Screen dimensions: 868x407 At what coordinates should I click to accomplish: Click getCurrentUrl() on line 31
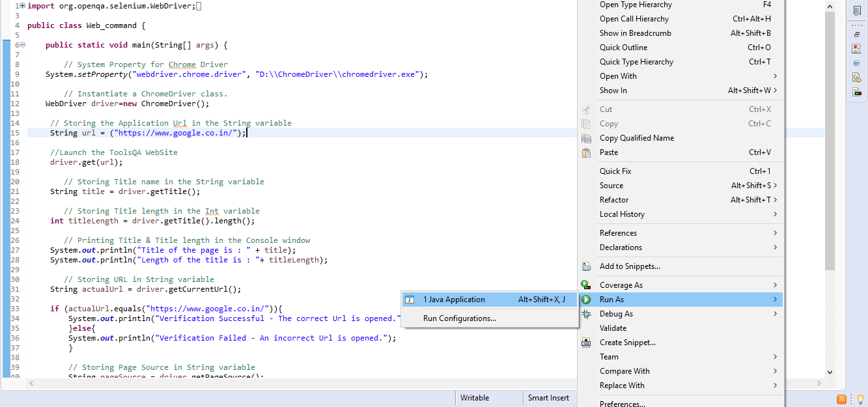[205, 289]
